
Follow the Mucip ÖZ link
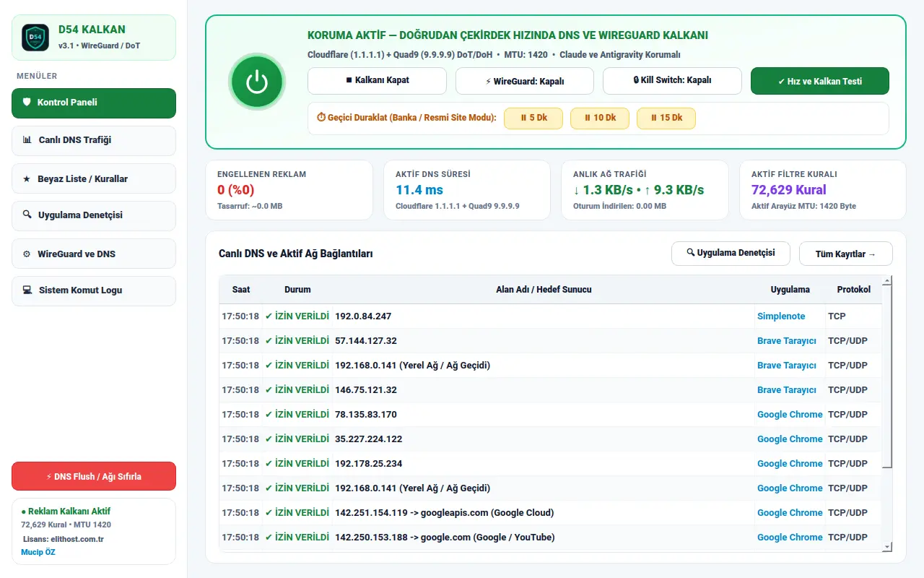coord(38,552)
